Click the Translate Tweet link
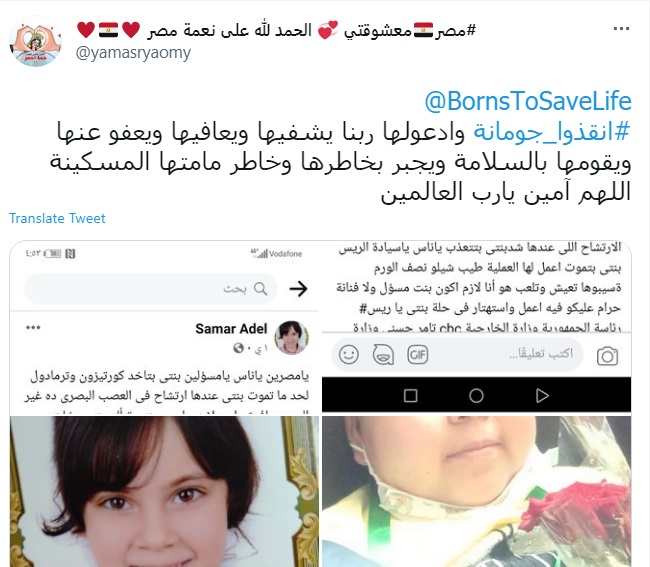 [x=57, y=218]
